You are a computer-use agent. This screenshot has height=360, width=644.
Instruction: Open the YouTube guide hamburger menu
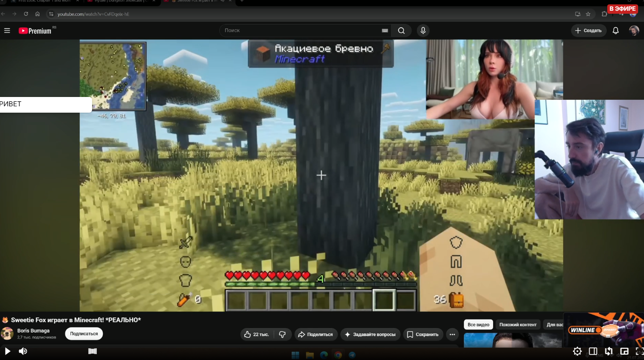[x=7, y=30]
